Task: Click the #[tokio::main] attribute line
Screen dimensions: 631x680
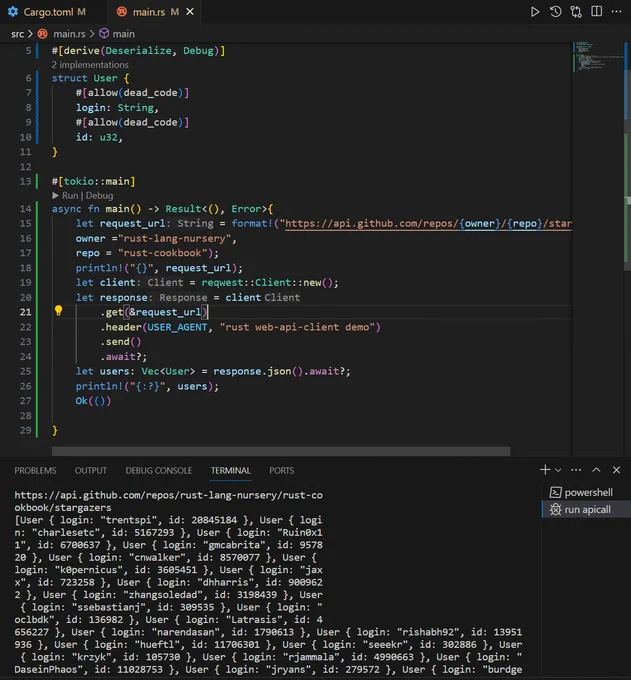Action: [x=93, y=181]
